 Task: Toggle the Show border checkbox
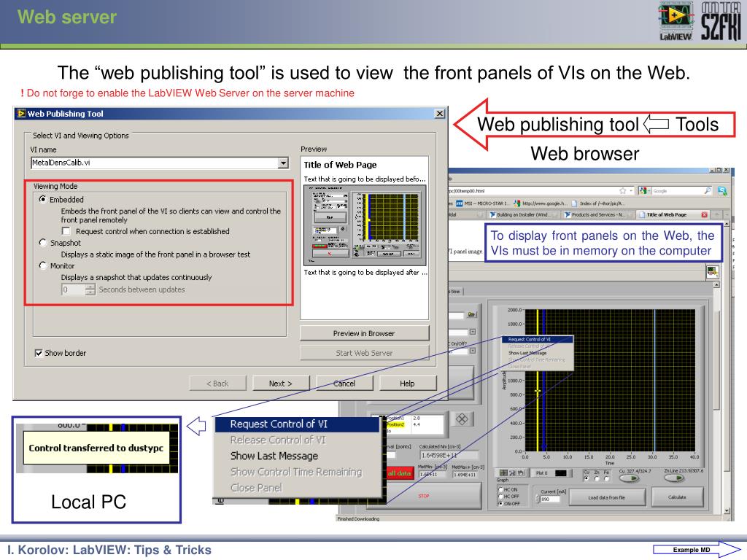click(39, 353)
